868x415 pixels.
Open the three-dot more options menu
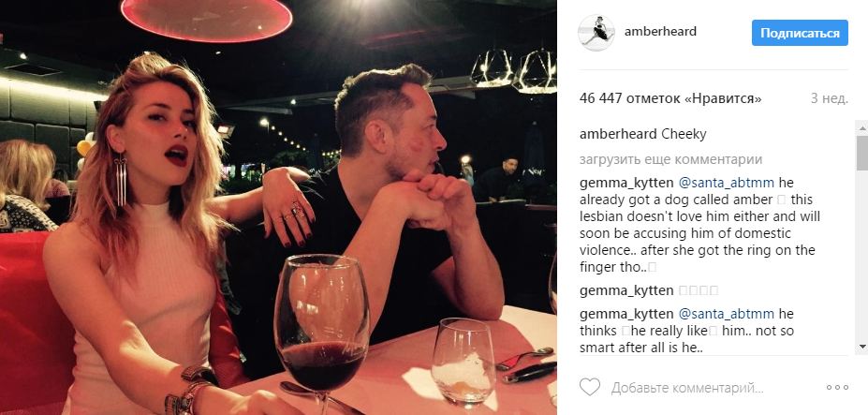coord(837,387)
